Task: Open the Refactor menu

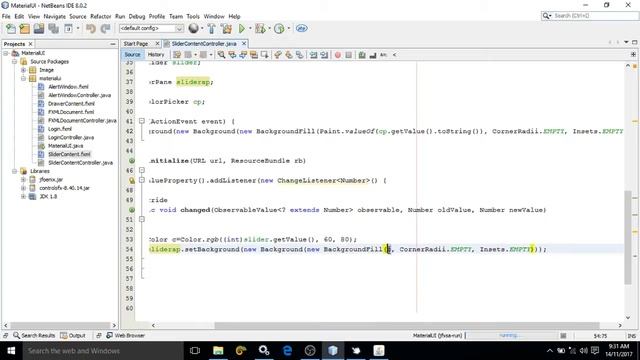Action: coord(100,16)
